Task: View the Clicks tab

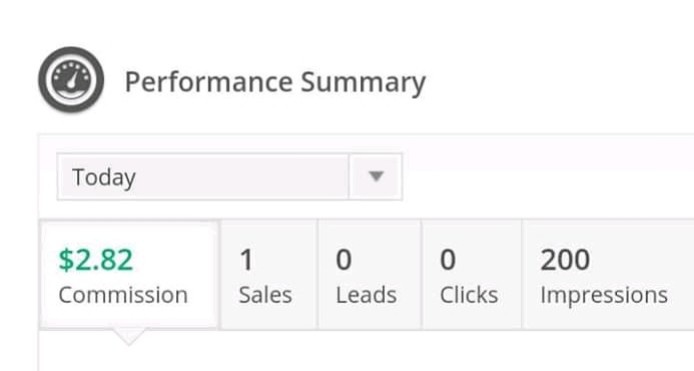Action: [471, 275]
